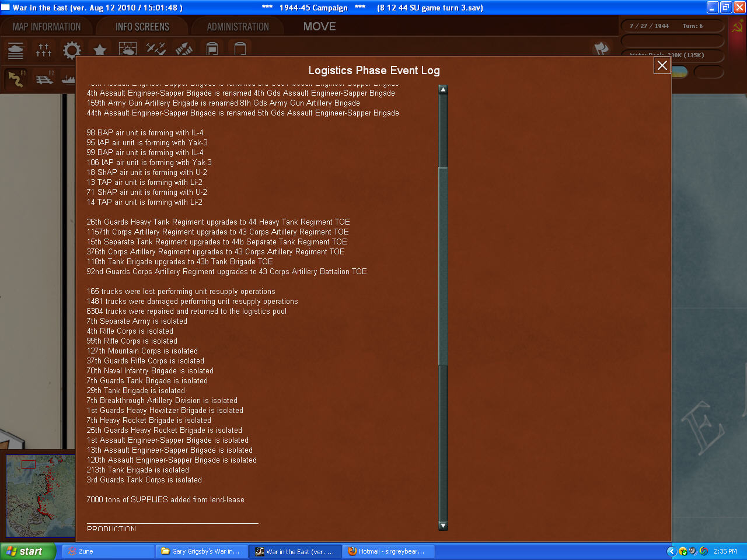Open the gear production icon
The height and width of the screenshot is (560, 747).
pyautogui.click(x=72, y=50)
